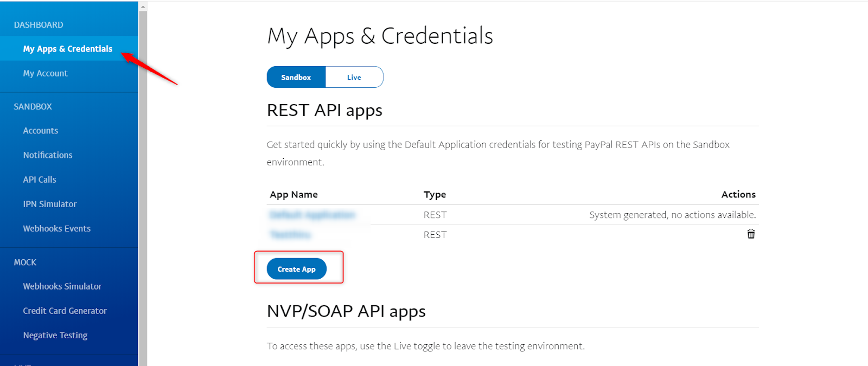Click the NVP/SOAP API apps heading
The width and height of the screenshot is (868, 366).
tap(346, 311)
